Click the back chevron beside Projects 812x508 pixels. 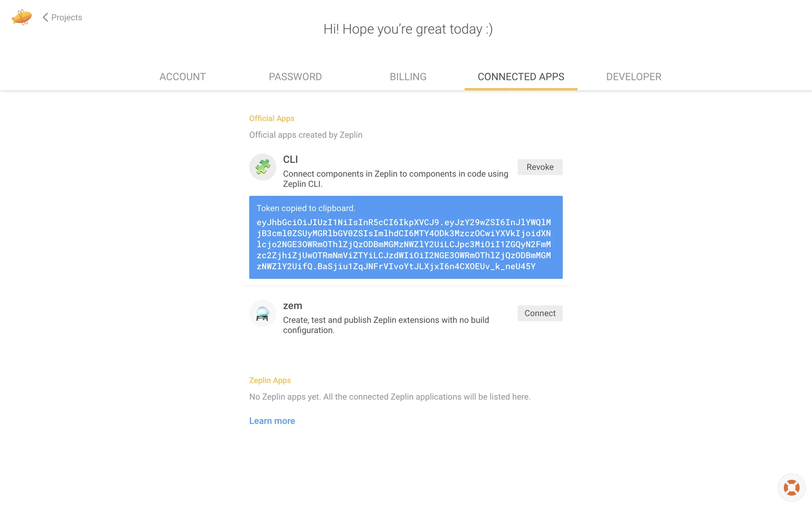tap(45, 17)
